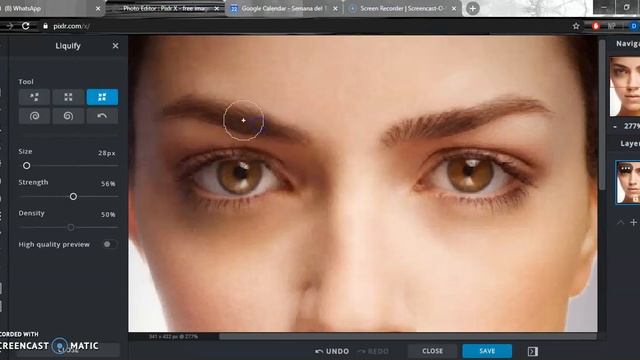Click the horizontal canvas scrollbar
The width and height of the screenshot is (640, 360).
407,336
